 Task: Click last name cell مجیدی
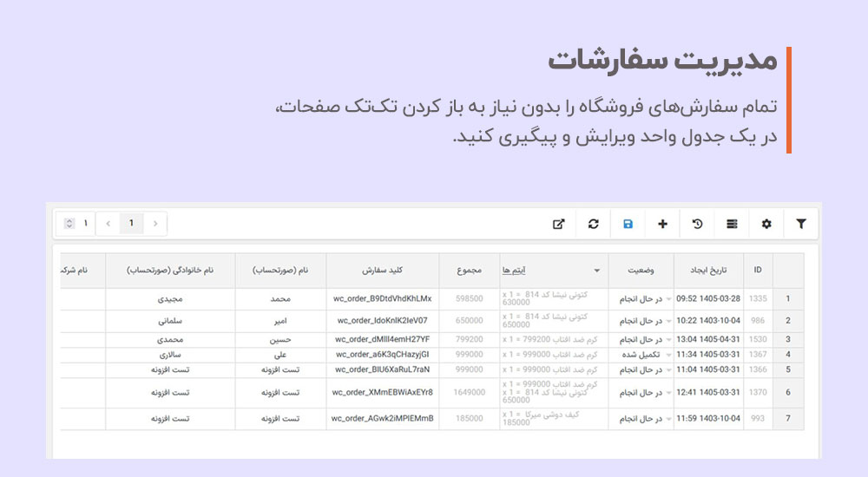[x=170, y=299]
